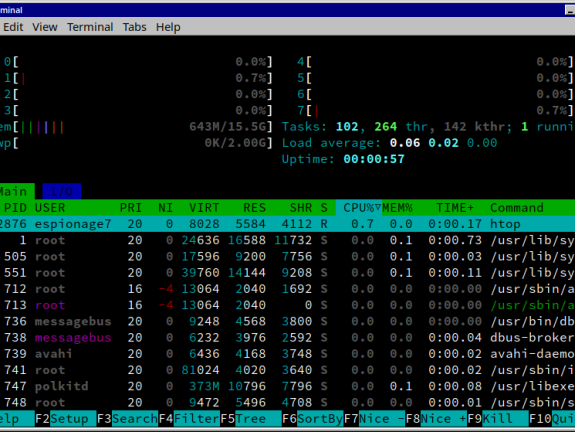Click the F9 Kill function key
The width and height of the screenshot is (575, 432).
(x=498, y=418)
